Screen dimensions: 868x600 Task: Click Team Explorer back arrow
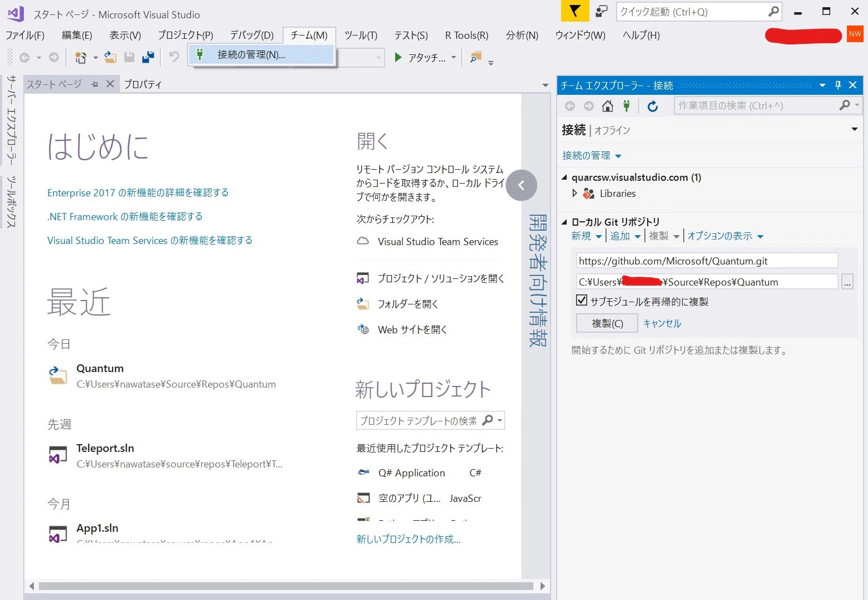[x=570, y=106]
